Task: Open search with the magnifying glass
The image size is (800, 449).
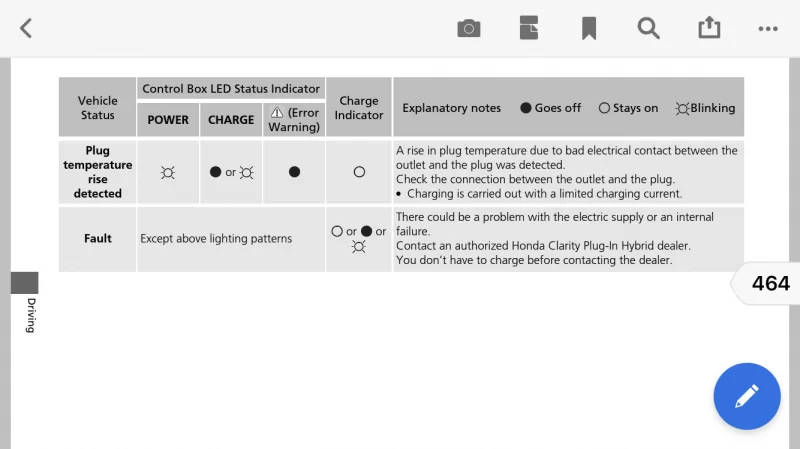Action: 649,28
